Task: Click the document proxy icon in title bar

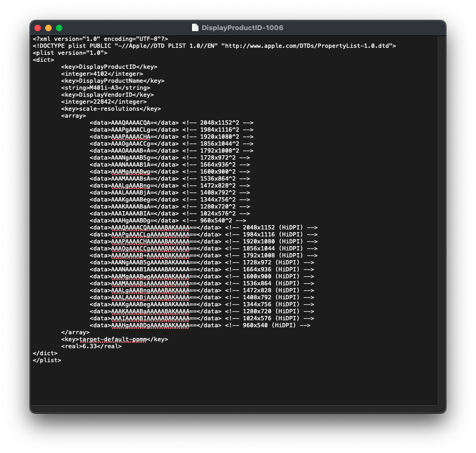Action: coord(195,28)
